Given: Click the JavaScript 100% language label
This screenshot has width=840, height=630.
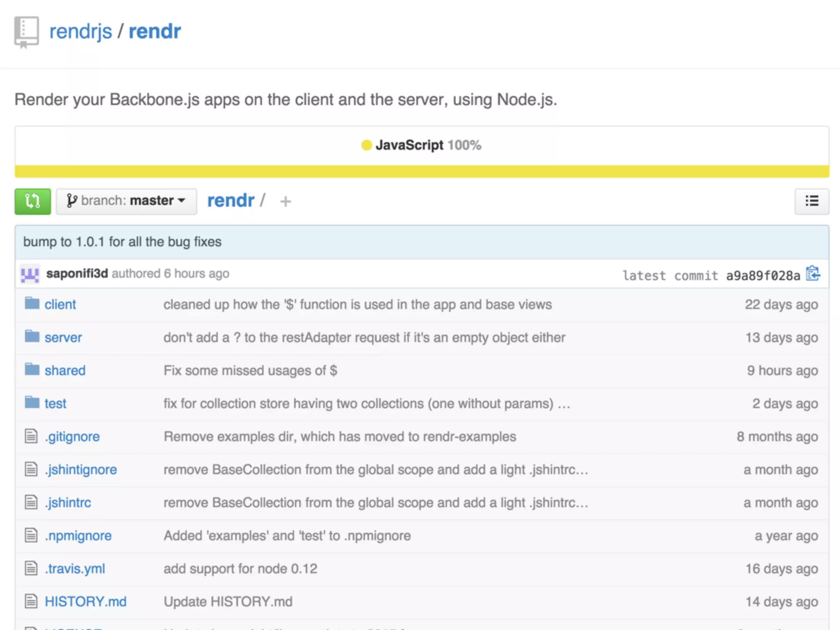Looking at the screenshot, I should tap(421, 145).
